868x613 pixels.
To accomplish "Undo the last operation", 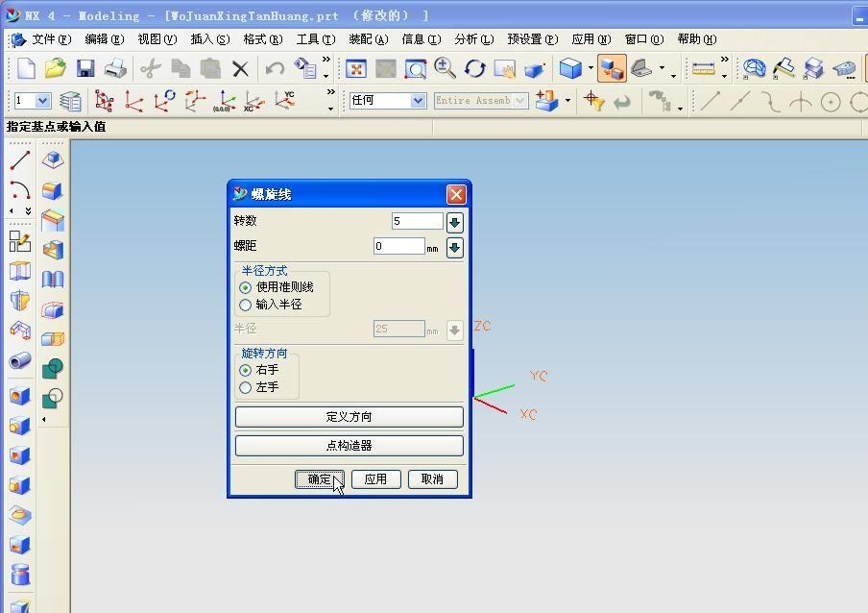I will tap(277, 68).
